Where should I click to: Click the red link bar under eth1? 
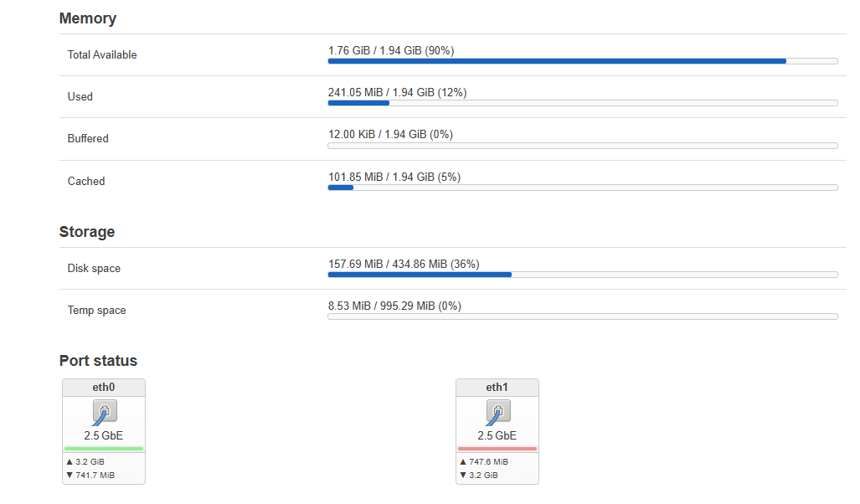(x=497, y=449)
